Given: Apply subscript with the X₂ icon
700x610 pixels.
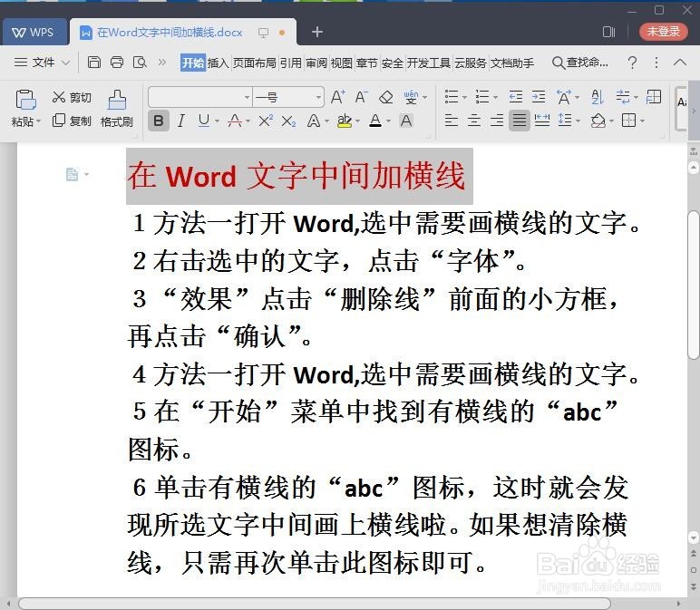Looking at the screenshot, I should [x=288, y=121].
